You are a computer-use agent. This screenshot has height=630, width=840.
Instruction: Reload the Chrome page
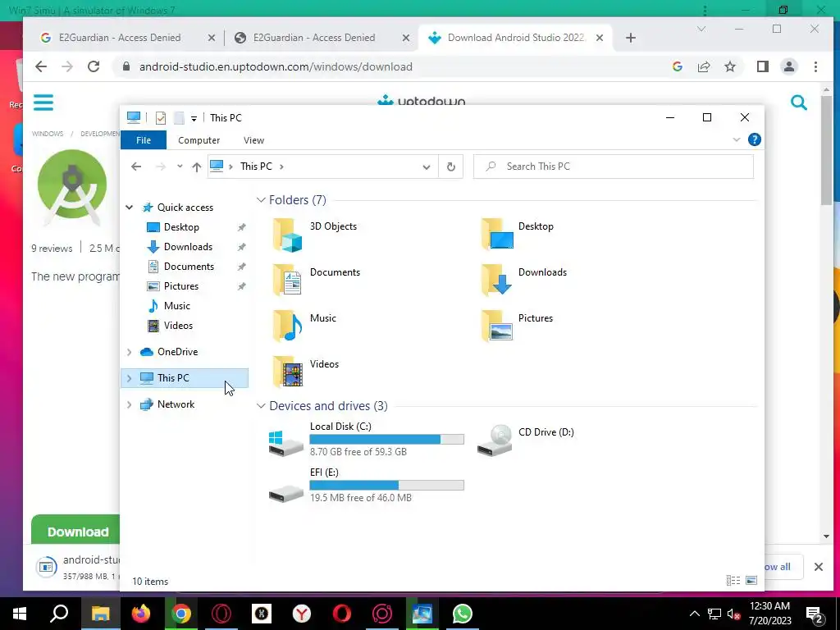(94, 66)
